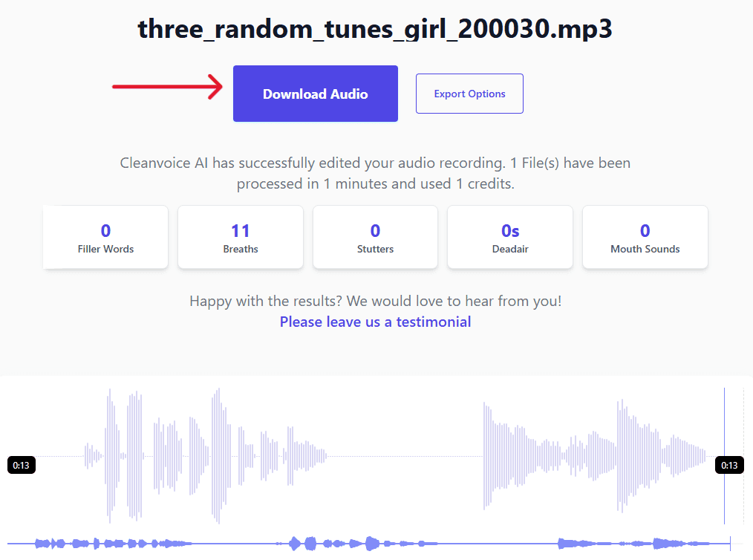753x560 pixels.
Task: Select the Mouth Sounds stat card
Action: point(645,238)
